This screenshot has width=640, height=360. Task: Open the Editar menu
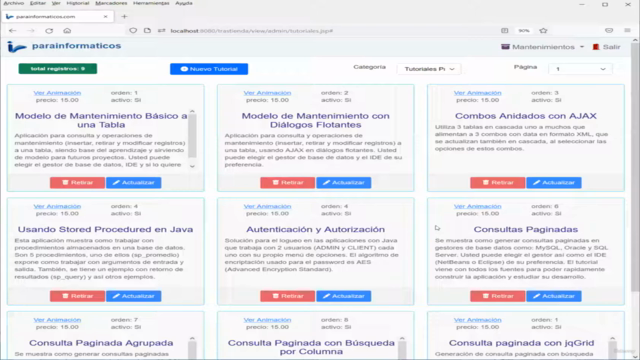click(38, 3)
